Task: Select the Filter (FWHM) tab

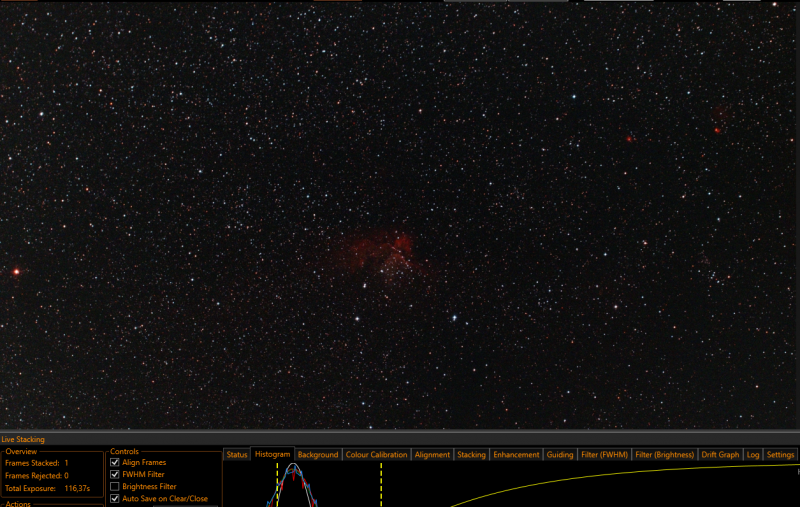Action: coord(604,454)
